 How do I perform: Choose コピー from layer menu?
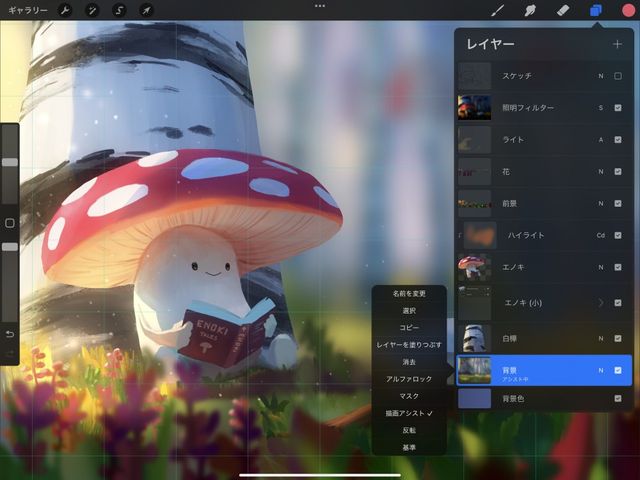409,328
